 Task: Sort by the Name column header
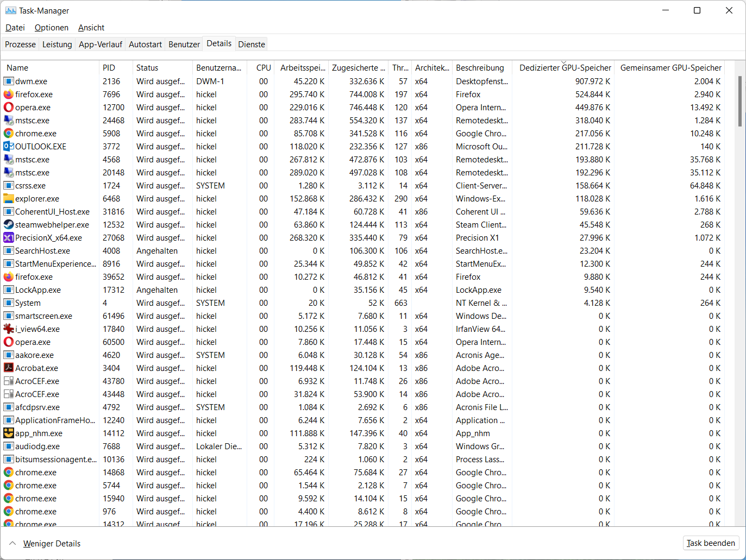click(50, 68)
